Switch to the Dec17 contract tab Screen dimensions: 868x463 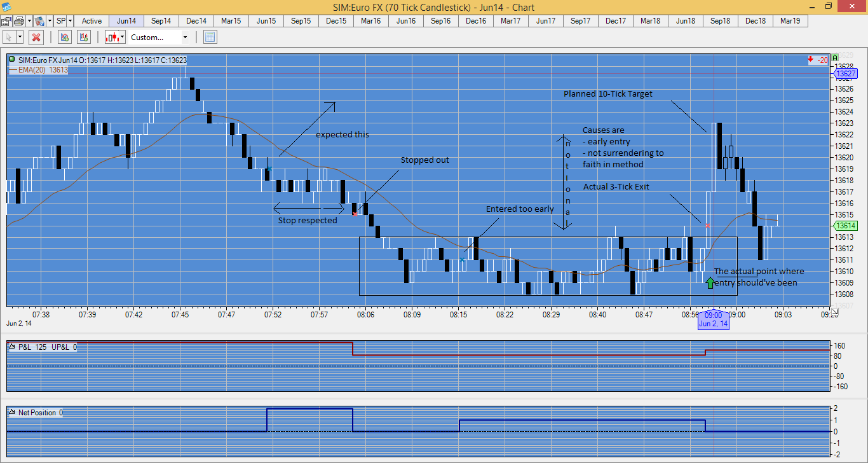tap(616, 21)
